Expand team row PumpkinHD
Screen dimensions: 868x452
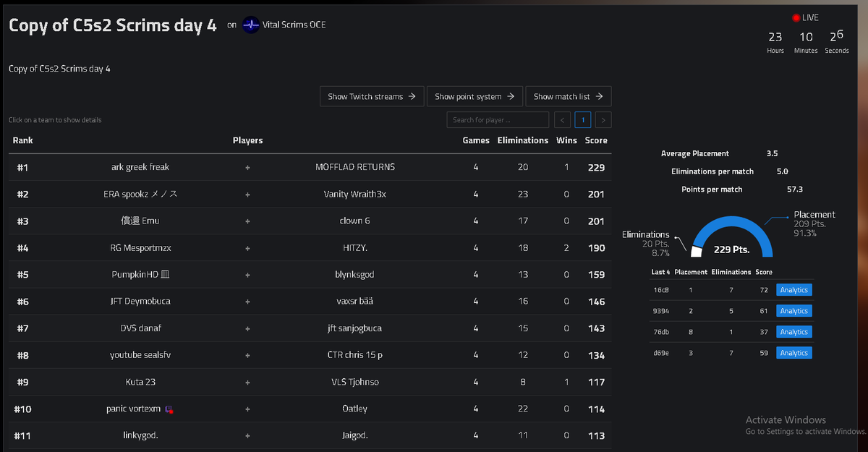pyautogui.click(x=310, y=275)
